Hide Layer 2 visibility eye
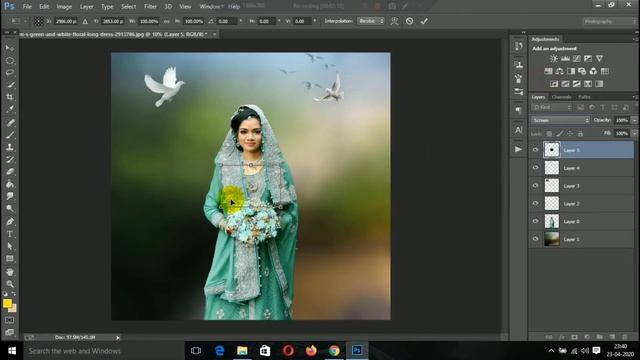 pos(536,203)
